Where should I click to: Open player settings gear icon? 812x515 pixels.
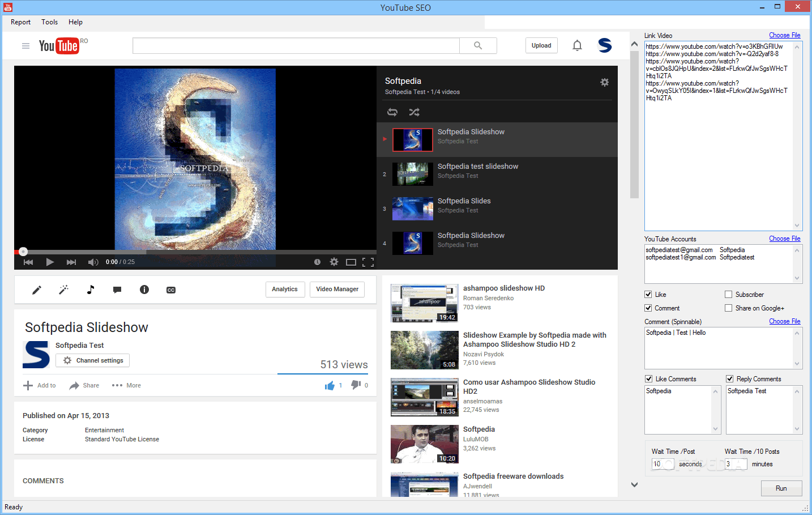click(x=334, y=262)
